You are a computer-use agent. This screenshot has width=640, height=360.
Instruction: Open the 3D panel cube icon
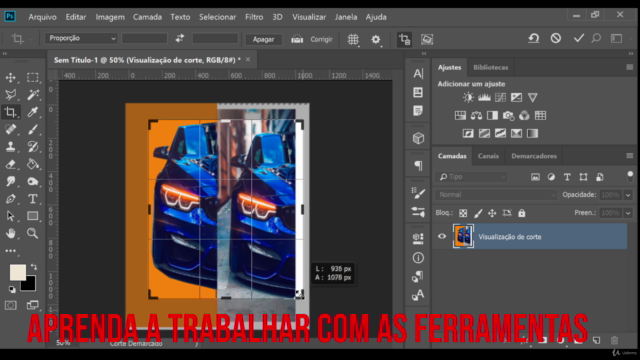[x=418, y=138]
